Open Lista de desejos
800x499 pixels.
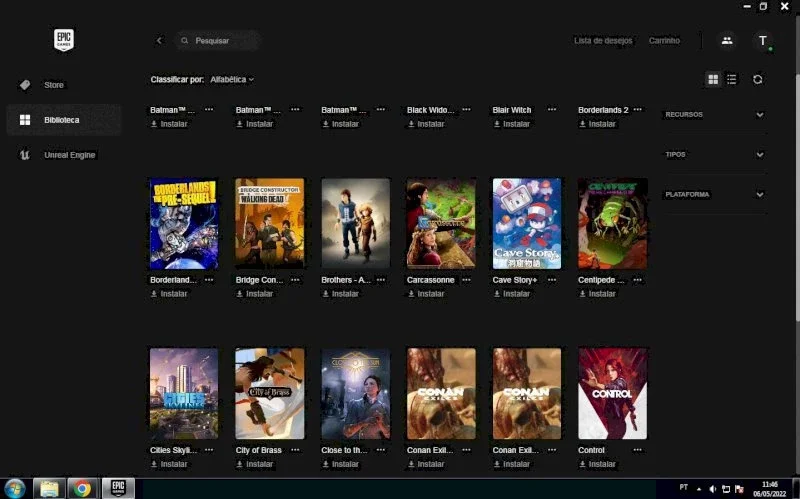click(603, 40)
